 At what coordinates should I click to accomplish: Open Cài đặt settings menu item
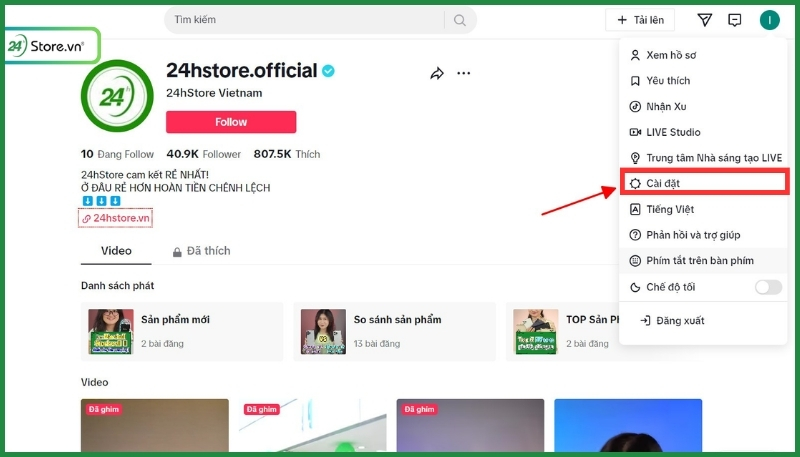tap(705, 183)
